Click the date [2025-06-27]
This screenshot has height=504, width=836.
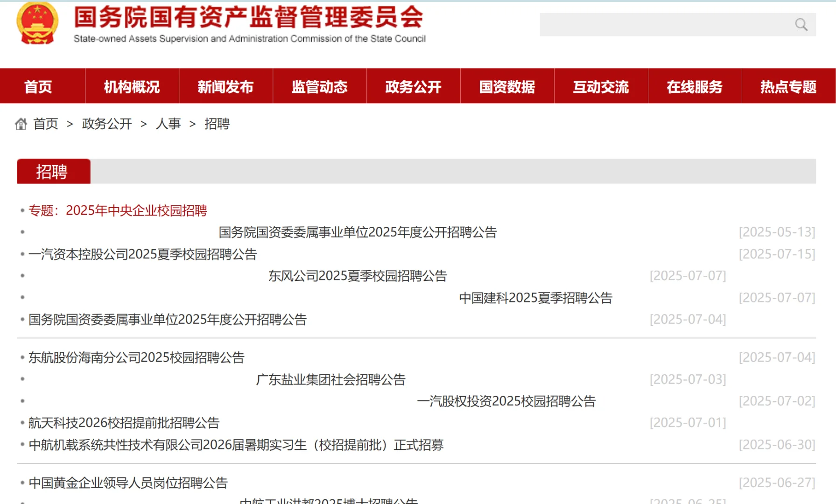pyautogui.click(x=777, y=483)
